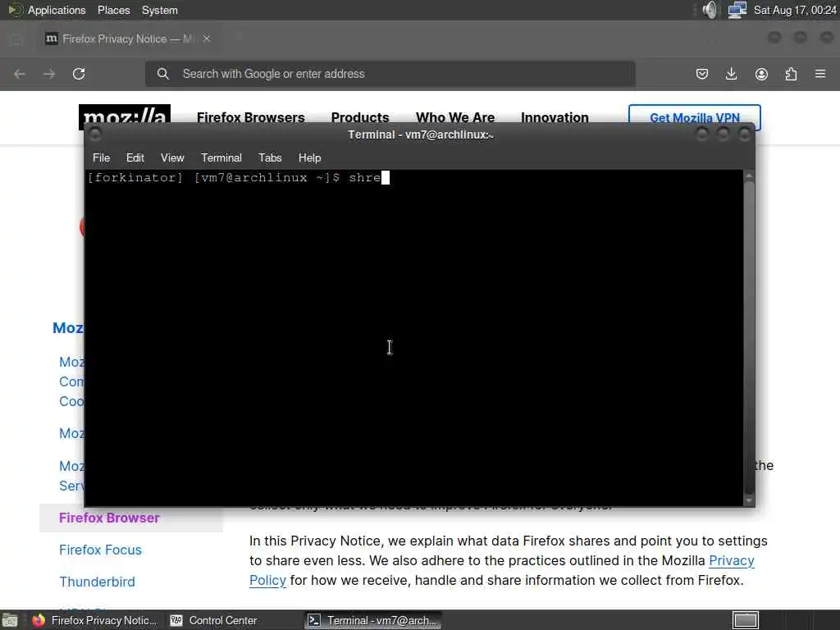This screenshot has height=630, width=840.
Task: Open the Firefox account icon
Action: point(761,74)
